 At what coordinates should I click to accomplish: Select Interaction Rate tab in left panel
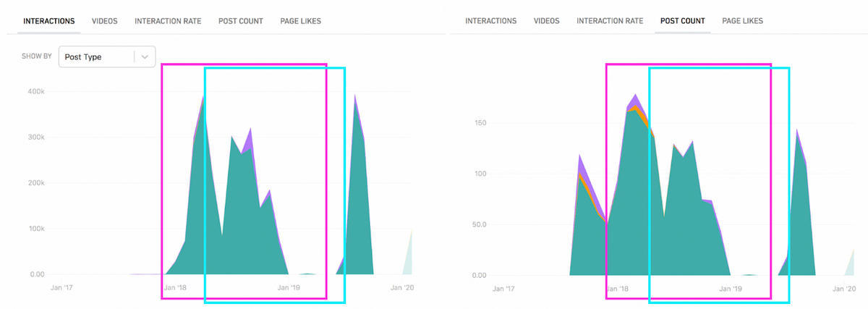[x=168, y=21]
